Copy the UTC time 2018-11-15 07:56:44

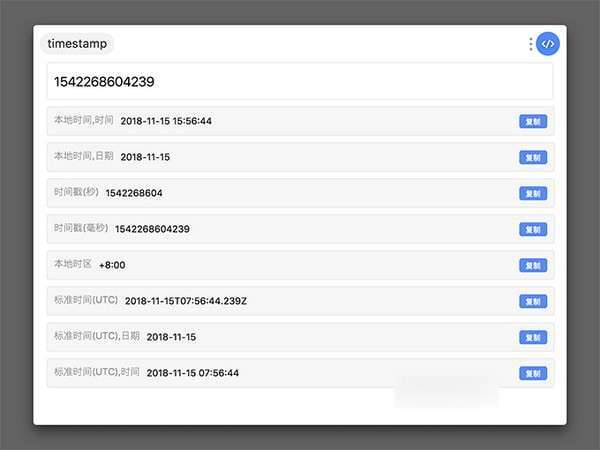[533, 373]
